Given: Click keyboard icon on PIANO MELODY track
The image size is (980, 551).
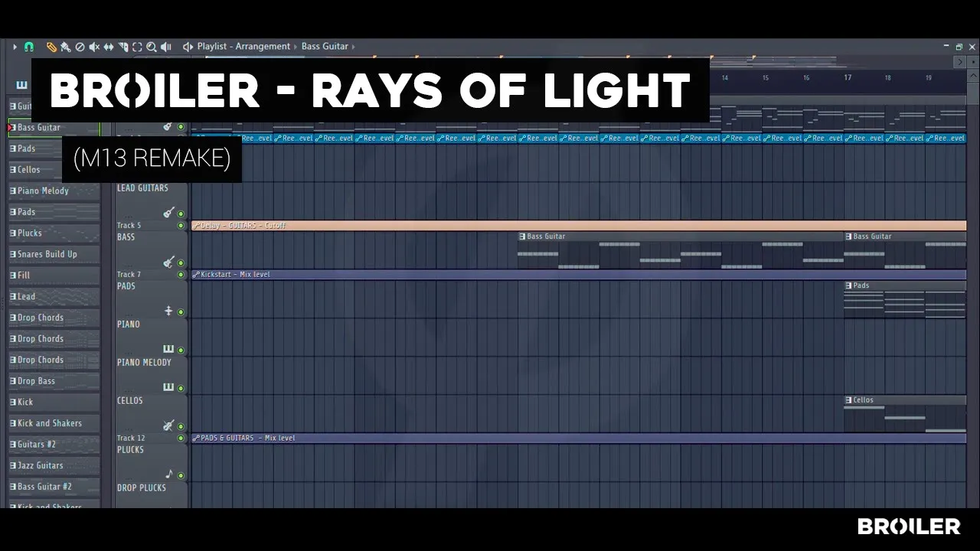Looking at the screenshot, I should point(168,387).
